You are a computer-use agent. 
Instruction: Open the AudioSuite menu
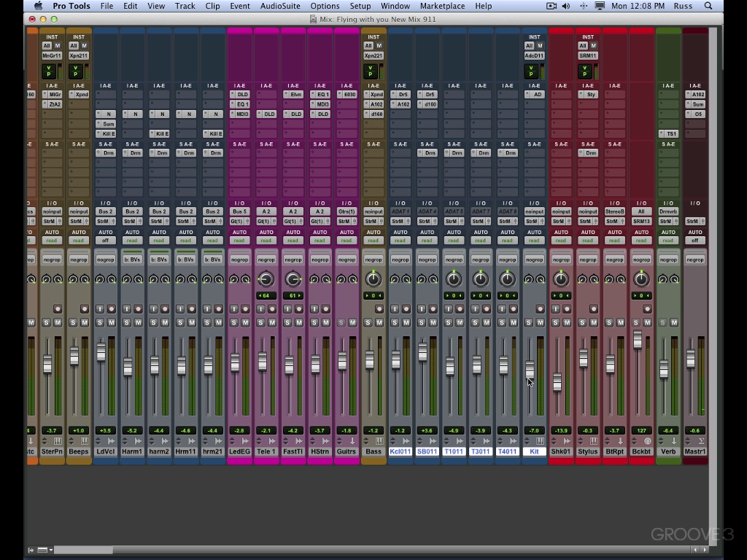tap(280, 6)
